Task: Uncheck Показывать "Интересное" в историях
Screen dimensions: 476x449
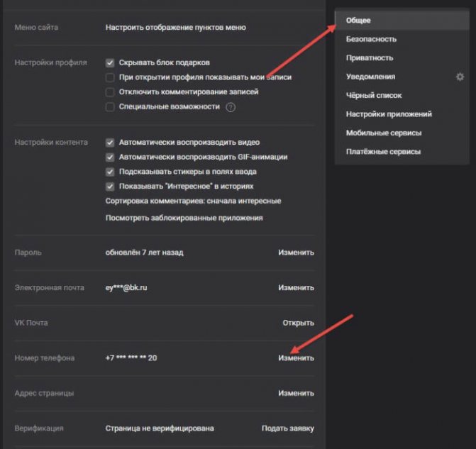Action: 110,187
